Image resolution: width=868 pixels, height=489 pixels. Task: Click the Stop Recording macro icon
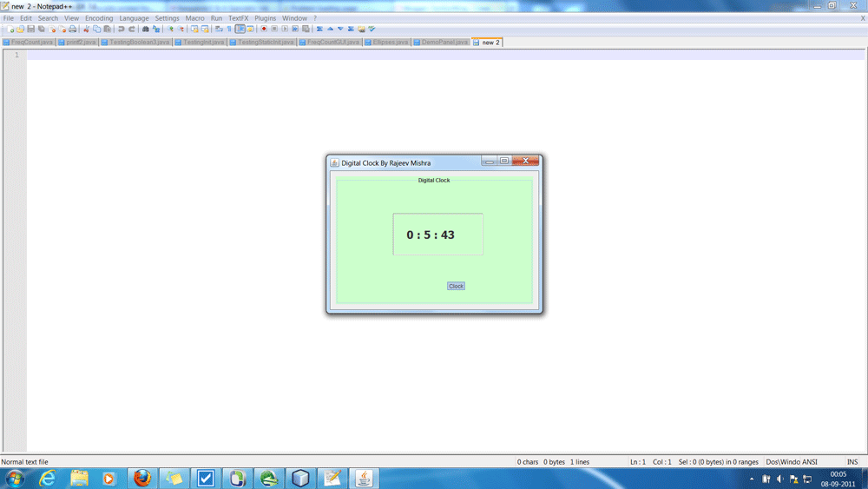pyautogui.click(x=274, y=29)
